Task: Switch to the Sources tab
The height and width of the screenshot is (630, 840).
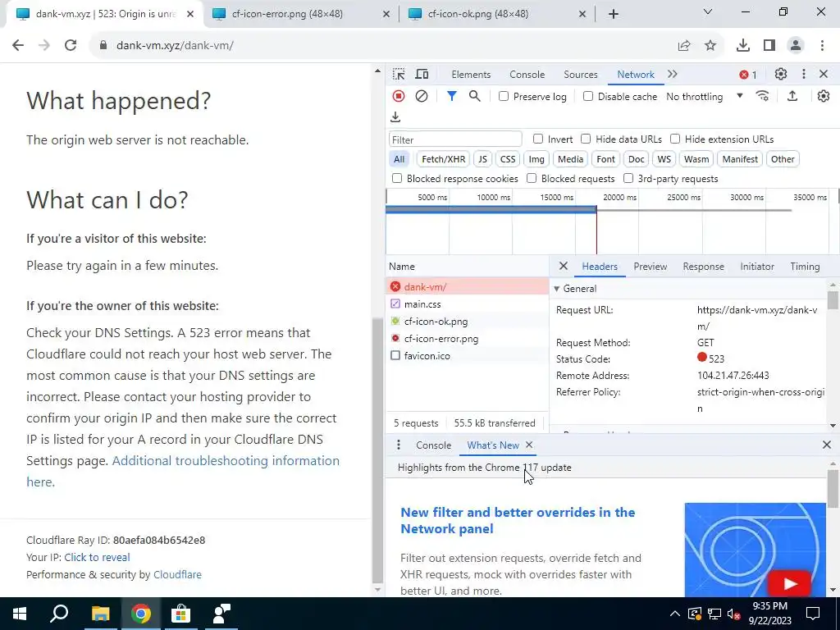Action: [x=580, y=75]
